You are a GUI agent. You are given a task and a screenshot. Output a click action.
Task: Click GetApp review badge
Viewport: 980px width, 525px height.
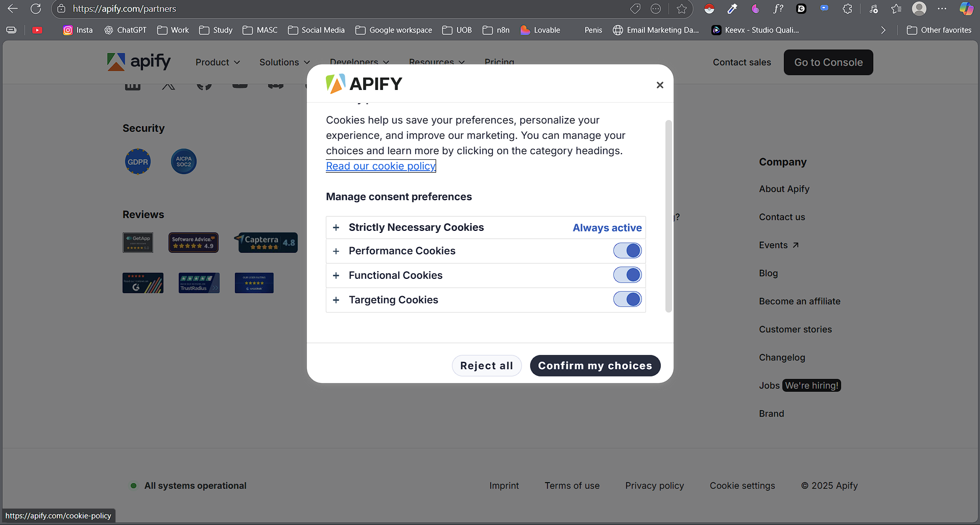tap(138, 243)
